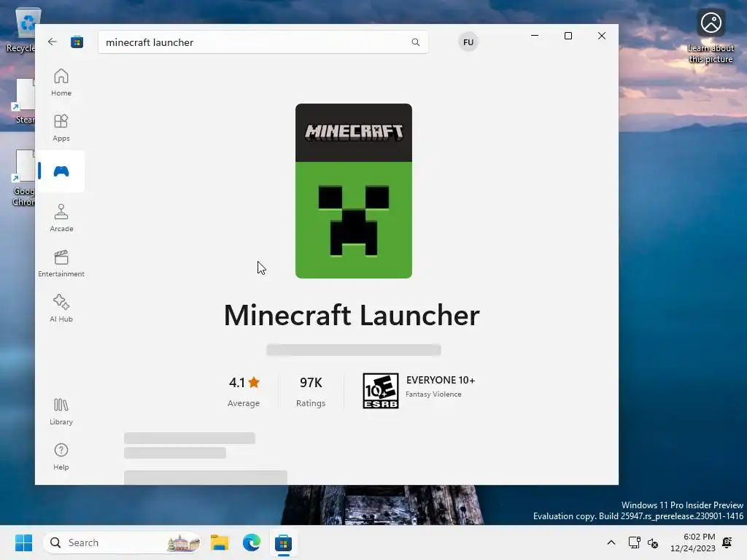Viewport: 747px width, 560px height.
Task: Launch Microsoft Edge from the taskbar
Action: 252,542
